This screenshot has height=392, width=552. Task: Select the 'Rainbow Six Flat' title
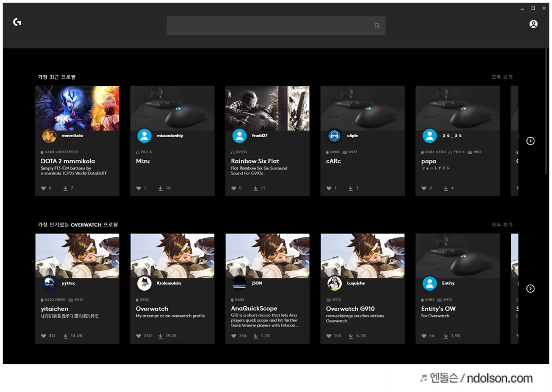point(255,162)
